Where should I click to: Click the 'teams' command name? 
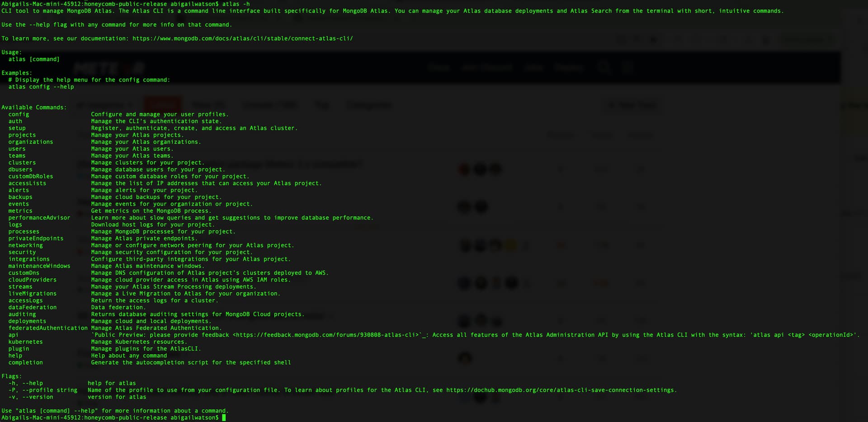point(17,155)
